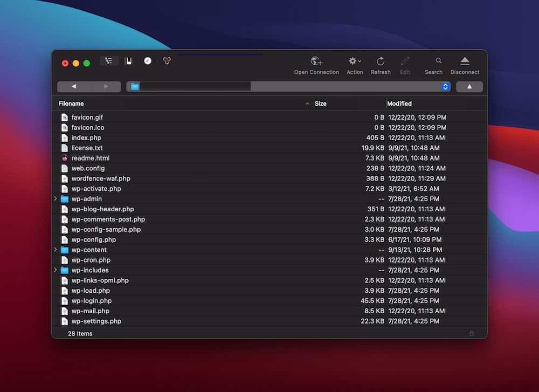
Task: Go back with the left arrow button
Action: 73,87
